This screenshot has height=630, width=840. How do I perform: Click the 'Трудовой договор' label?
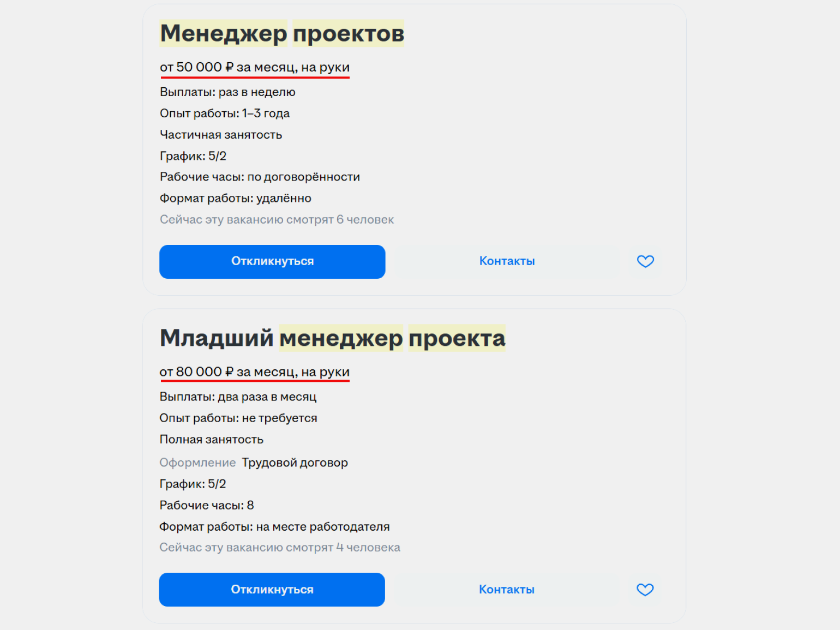click(x=295, y=463)
